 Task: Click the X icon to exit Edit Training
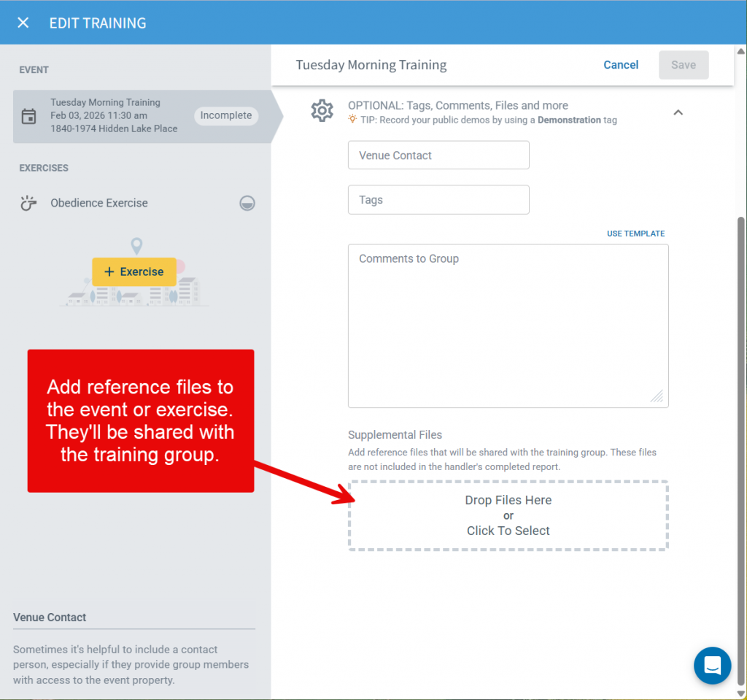tap(23, 22)
